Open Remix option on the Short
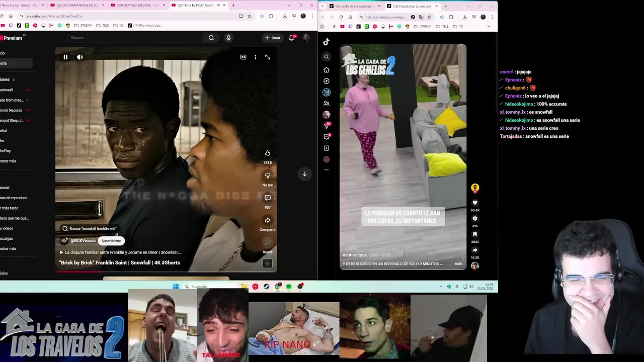Viewport: 644px width, 362px height. tap(268, 243)
